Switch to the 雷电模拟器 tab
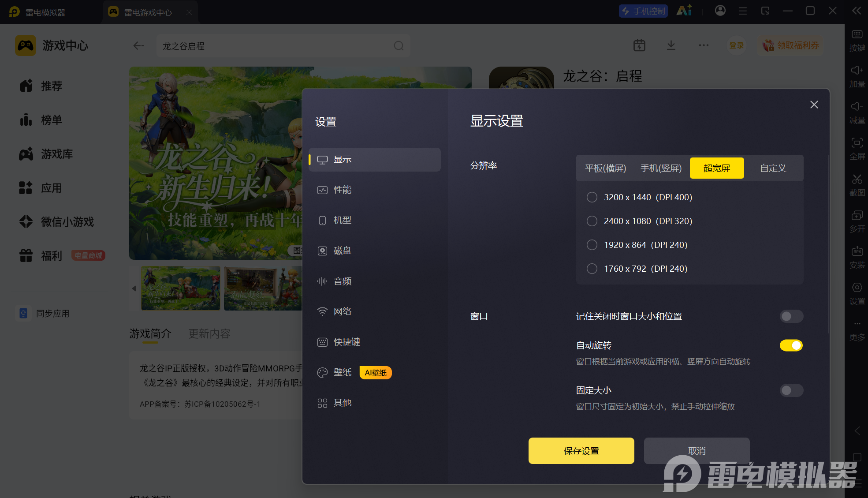This screenshot has width=868, height=498. click(38, 12)
